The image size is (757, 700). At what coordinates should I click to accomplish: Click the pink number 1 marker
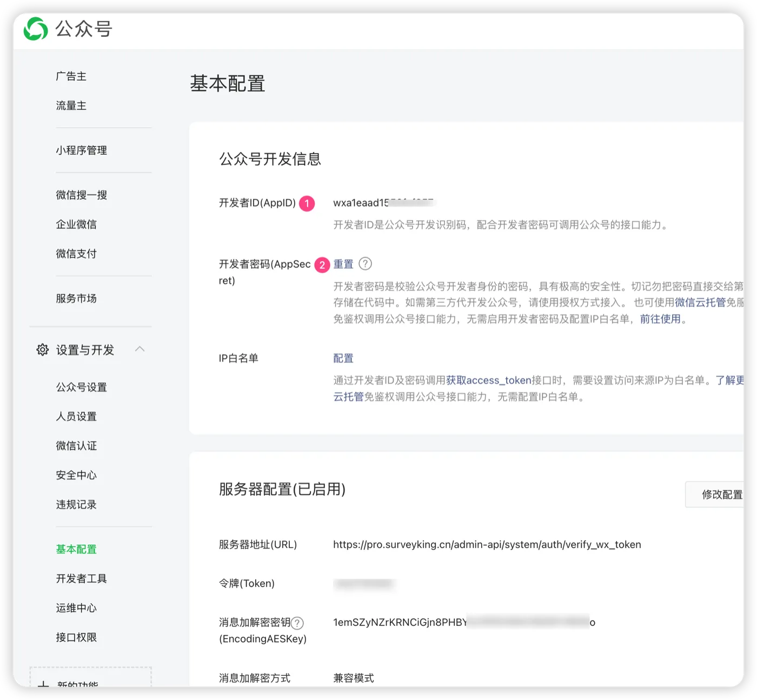307,203
